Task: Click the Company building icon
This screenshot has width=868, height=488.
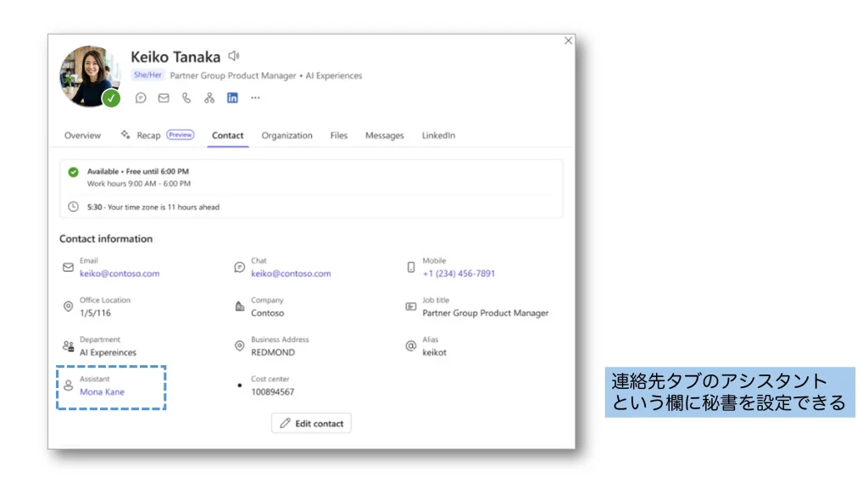Action: tap(239, 307)
